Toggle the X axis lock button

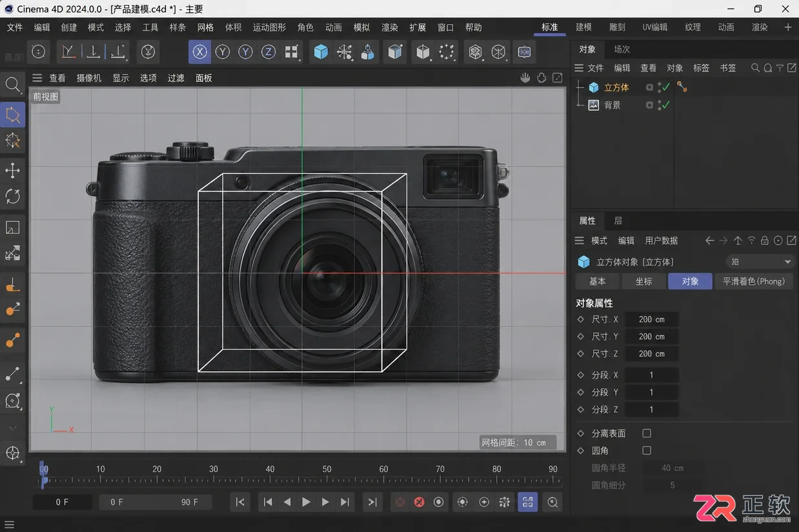[199, 52]
